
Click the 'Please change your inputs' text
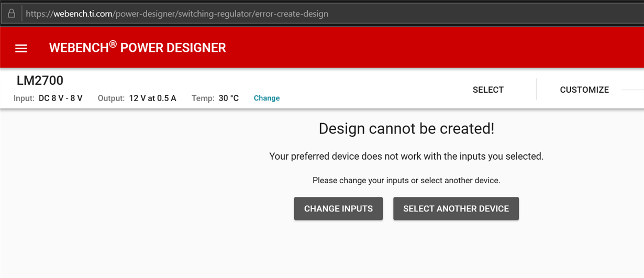[406, 180]
